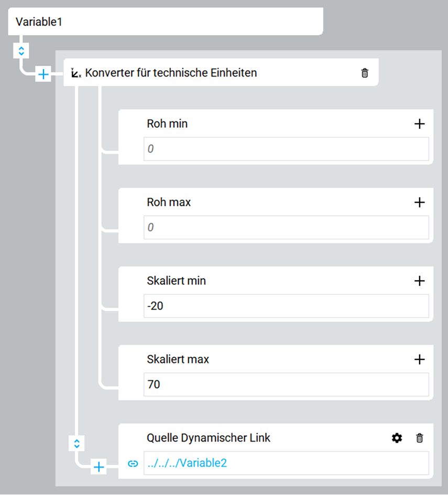Click the converter axis icon beside Konverter title
The width and height of the screenshot is (448, 495).
pyautogui.click(x=76, y=73)
